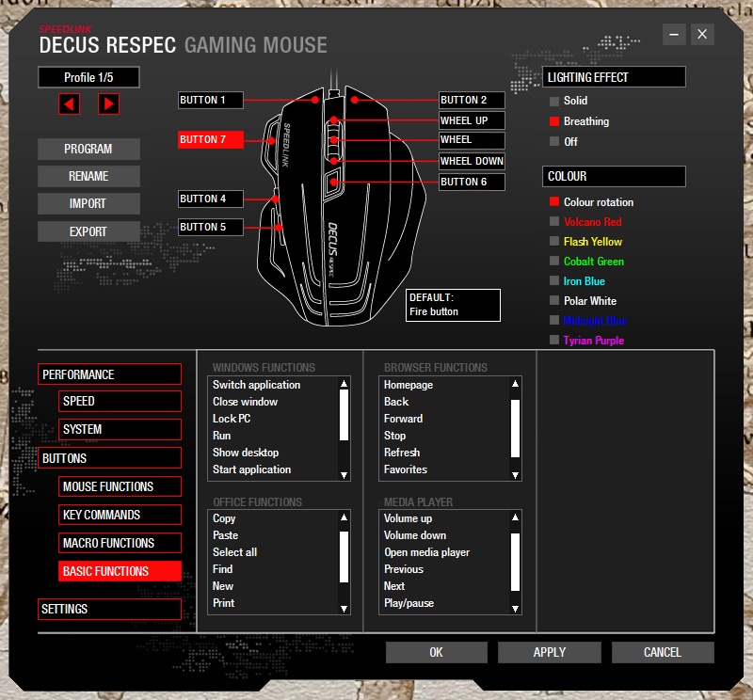Select BUTTON 7 on mouse diagram

point(210,139)
